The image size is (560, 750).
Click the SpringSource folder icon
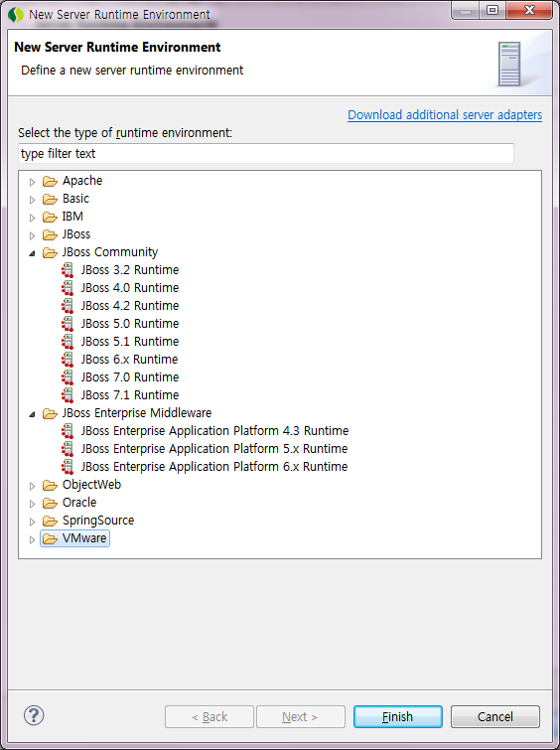[50, 521]
